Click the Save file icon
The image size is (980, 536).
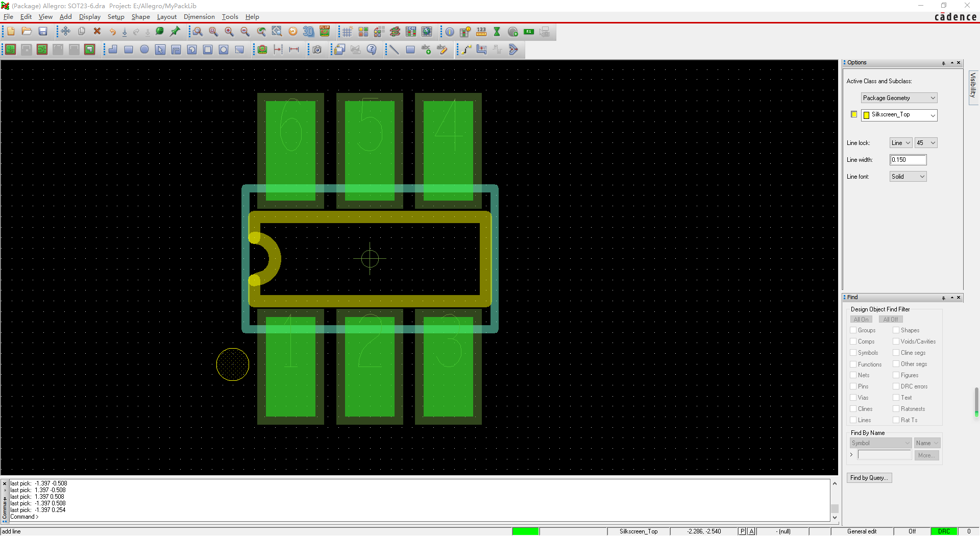pos(43,32)
